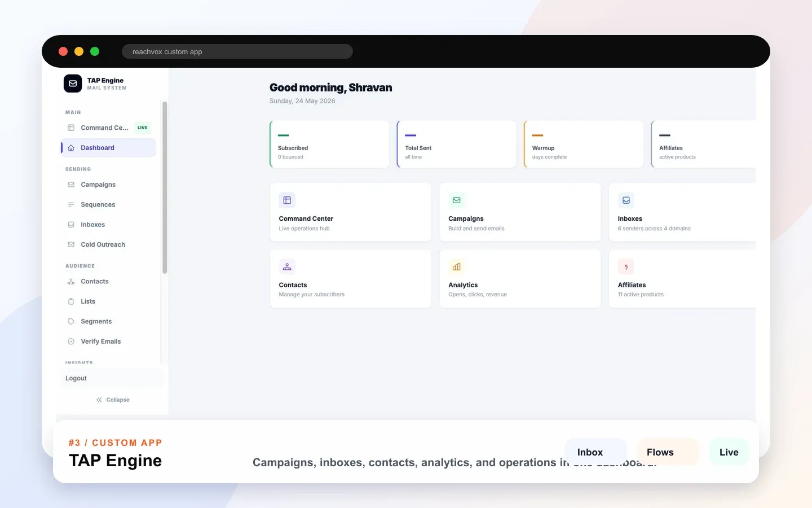Go to Sequences in the sidebar
812x508 pixels.
(x=108, y=205)
